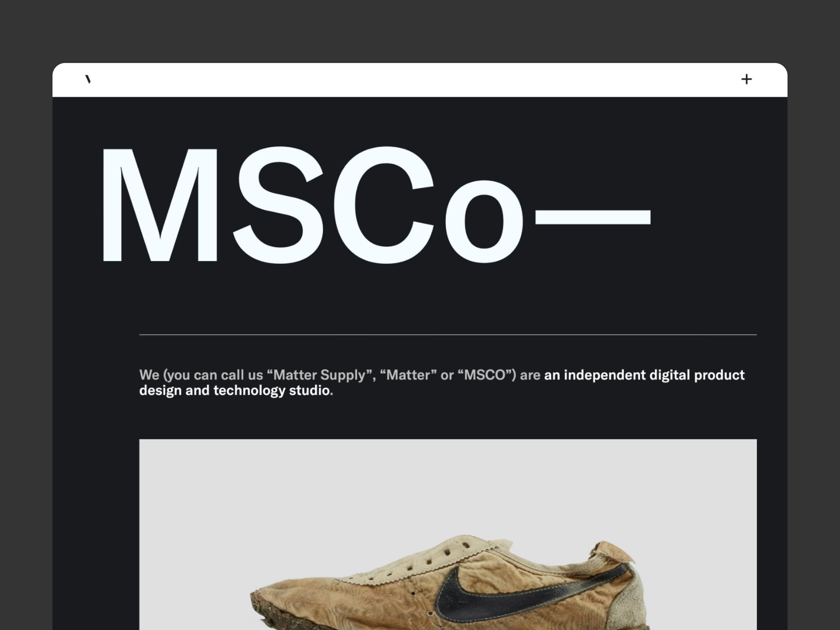840x630 pixels.
Task: Open the vintage shoe image
Action: (x=448, y=534)
